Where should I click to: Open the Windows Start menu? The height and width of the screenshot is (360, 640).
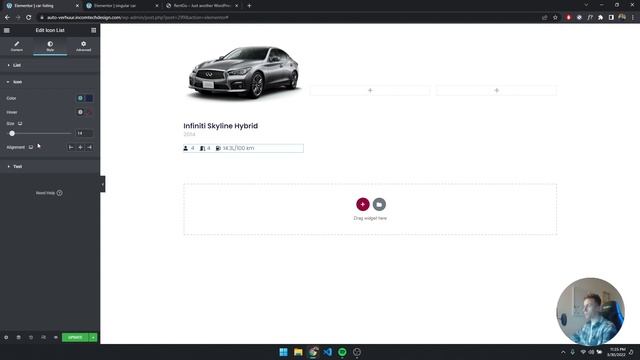coord(283,352)
